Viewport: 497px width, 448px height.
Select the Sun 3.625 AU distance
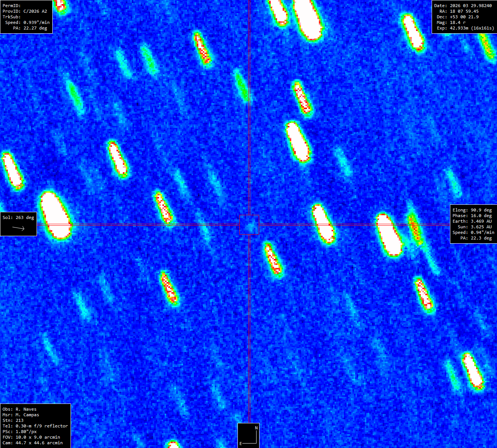click(x=475, y=227)
